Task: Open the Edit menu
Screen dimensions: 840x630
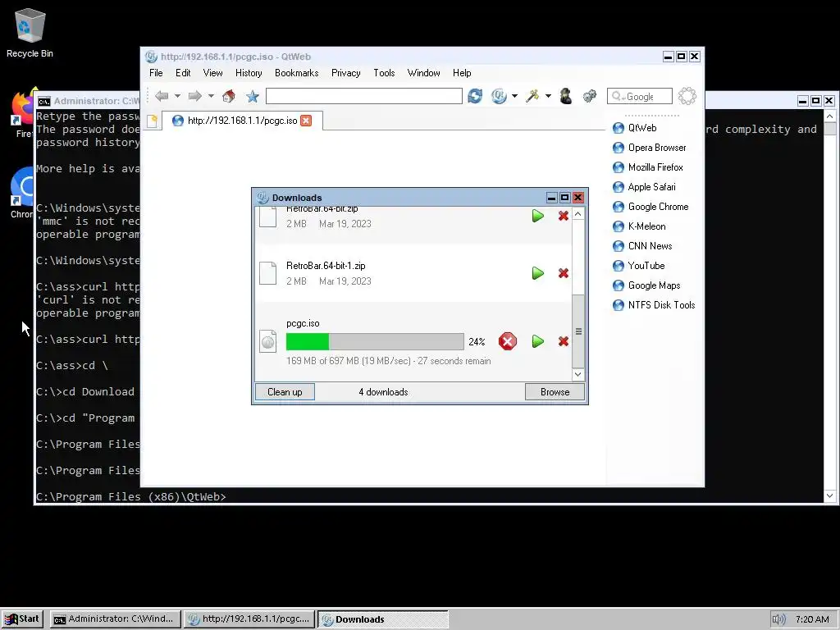Action: pos(183,73)
